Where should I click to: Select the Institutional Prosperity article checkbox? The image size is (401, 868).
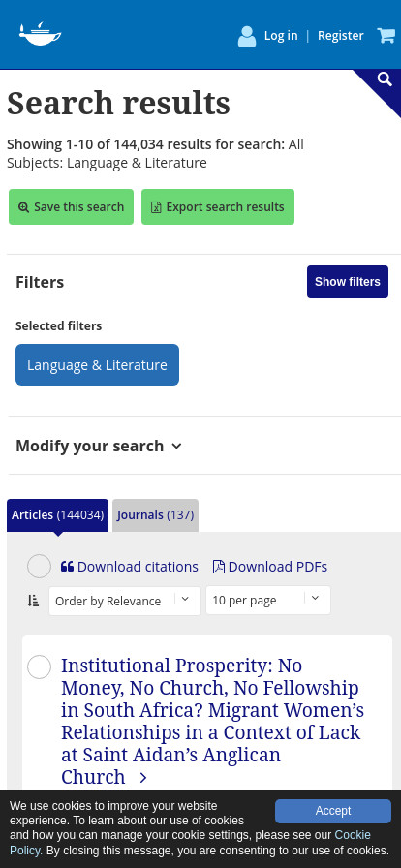point(40,667)
